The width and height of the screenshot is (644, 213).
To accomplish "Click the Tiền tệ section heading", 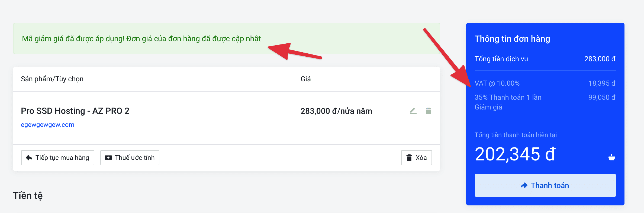I will point(28,195).
